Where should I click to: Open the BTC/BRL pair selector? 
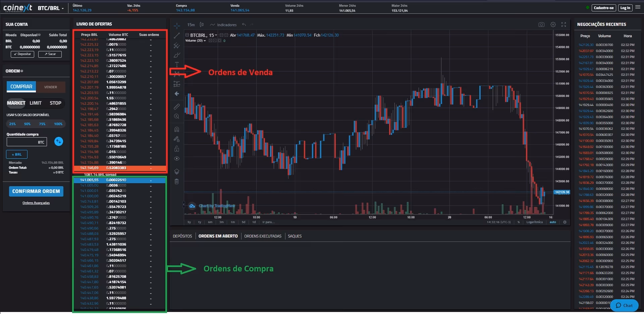tap(51, 8)
